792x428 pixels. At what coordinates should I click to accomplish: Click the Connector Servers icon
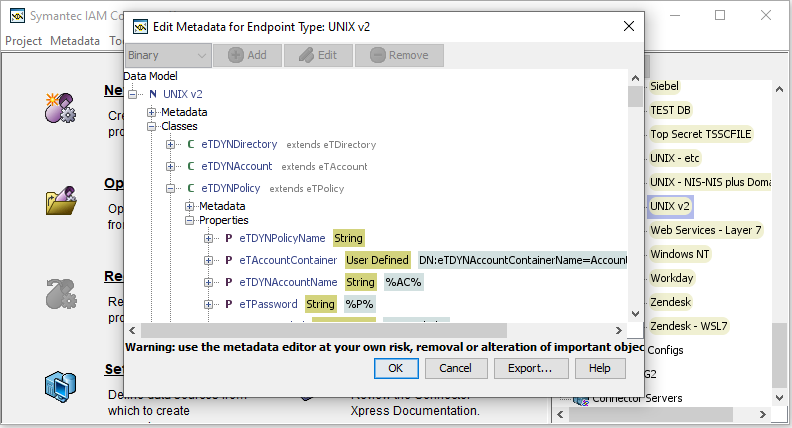tap(580, 399)
